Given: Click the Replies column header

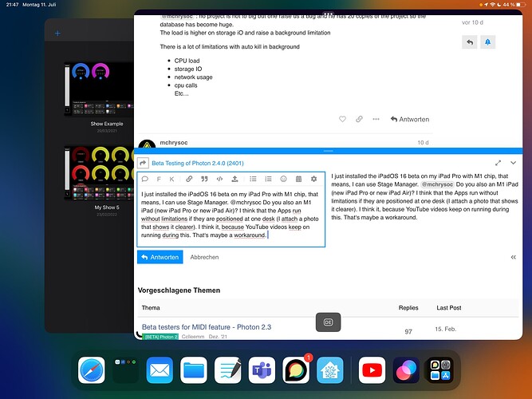Looking at the screenshot, I should pos(408,308).
